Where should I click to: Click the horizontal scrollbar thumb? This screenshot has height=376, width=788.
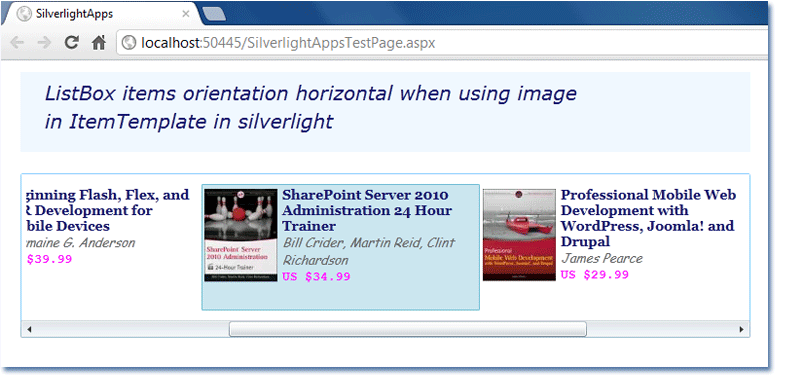[408, 329]
